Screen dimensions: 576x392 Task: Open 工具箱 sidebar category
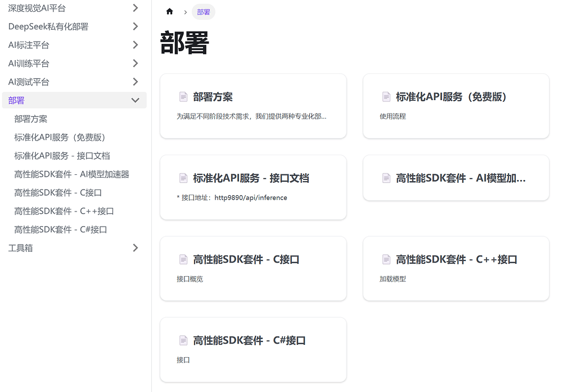pos(20,248)
